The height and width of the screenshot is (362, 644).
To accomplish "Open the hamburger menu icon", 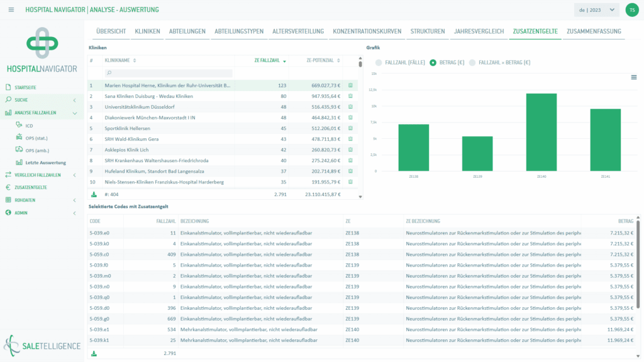I will coord(11,9).
